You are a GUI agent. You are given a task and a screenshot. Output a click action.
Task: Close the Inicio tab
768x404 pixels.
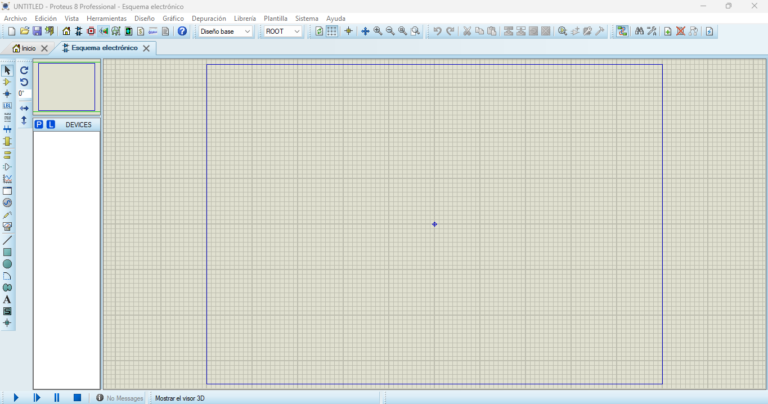(x=45, y=48)
